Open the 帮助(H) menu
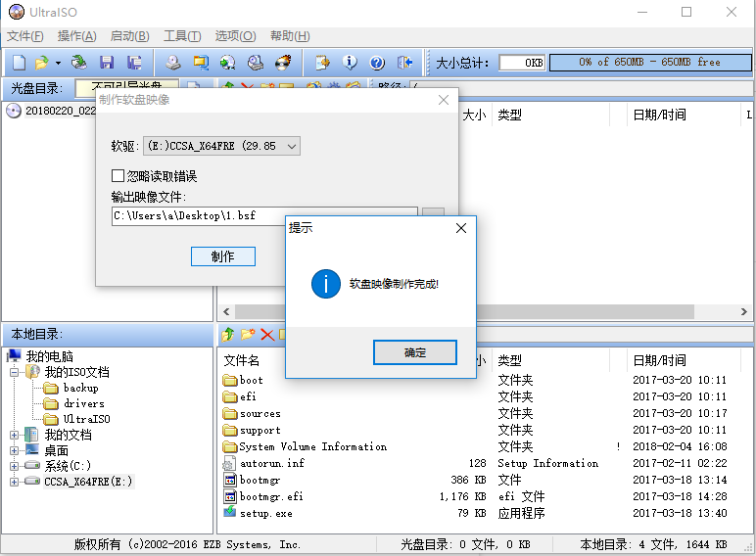Viewport: 756px width, 556px height. (290, 36)
